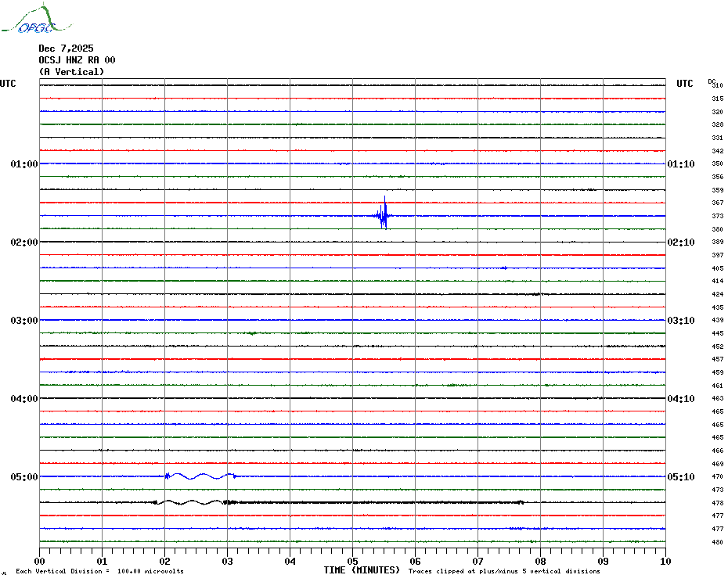Click the UTC label at top right

[685, 84]
